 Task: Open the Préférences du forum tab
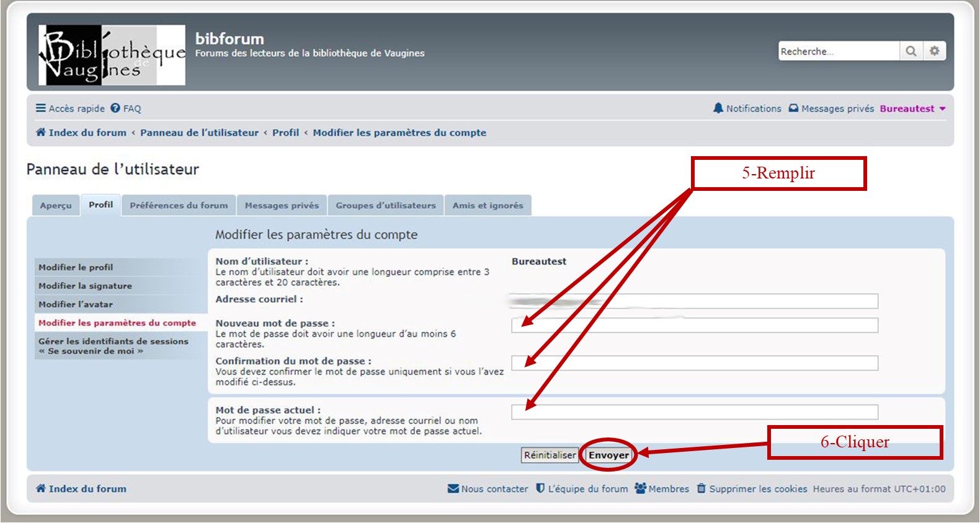(179, 206)
